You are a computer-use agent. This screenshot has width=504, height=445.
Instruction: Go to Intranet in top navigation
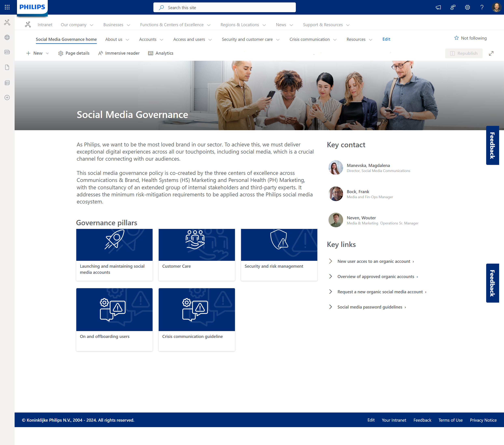(x=45, y=25)
